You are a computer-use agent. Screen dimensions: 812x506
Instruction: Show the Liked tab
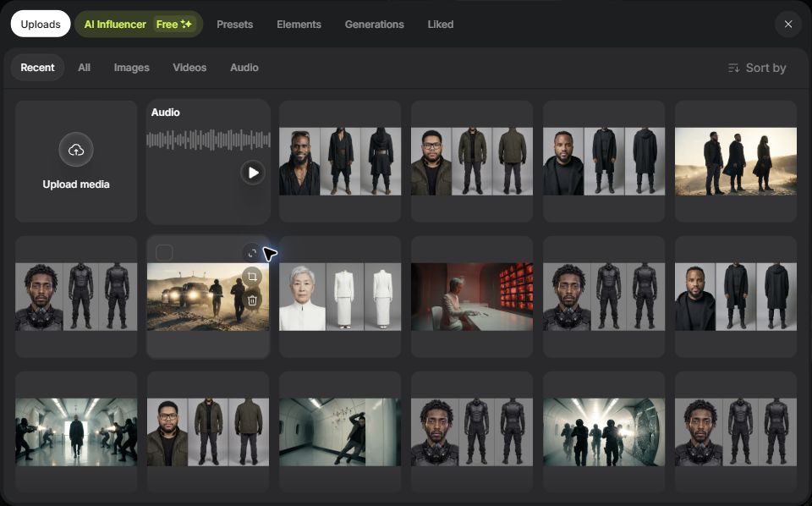(441, 25)
